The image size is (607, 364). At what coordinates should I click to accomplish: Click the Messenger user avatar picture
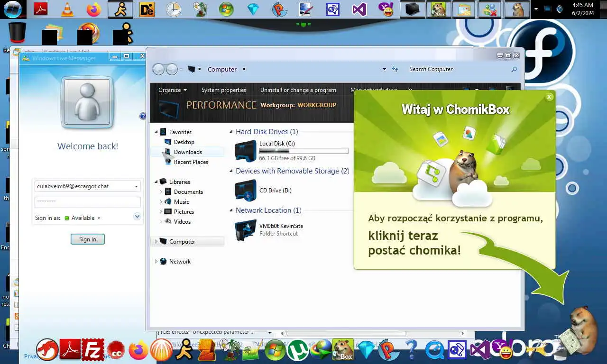tap(87, 102)
